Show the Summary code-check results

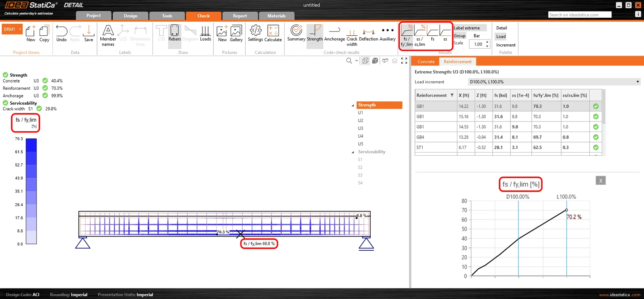pos(296,33)
